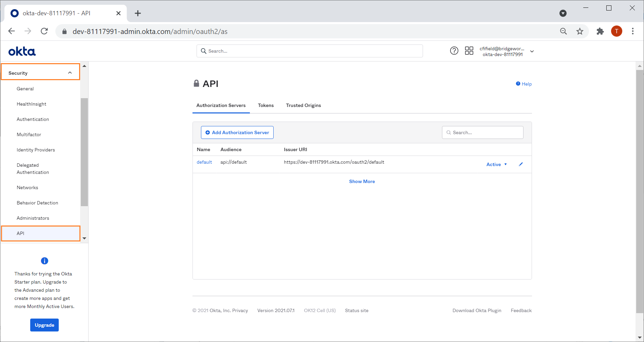
Task: Click the site lock icon in address bar
Action: pos(65,32)
